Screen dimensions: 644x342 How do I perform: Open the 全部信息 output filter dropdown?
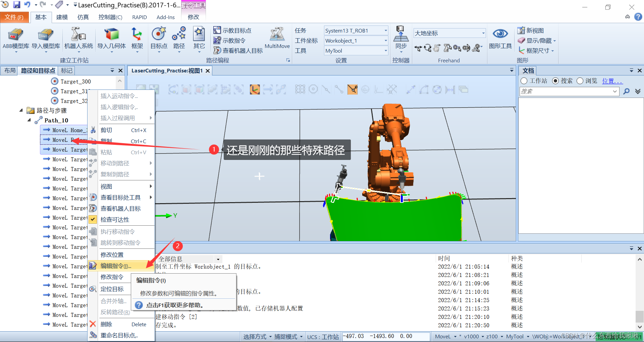click(x=218, y=259)
